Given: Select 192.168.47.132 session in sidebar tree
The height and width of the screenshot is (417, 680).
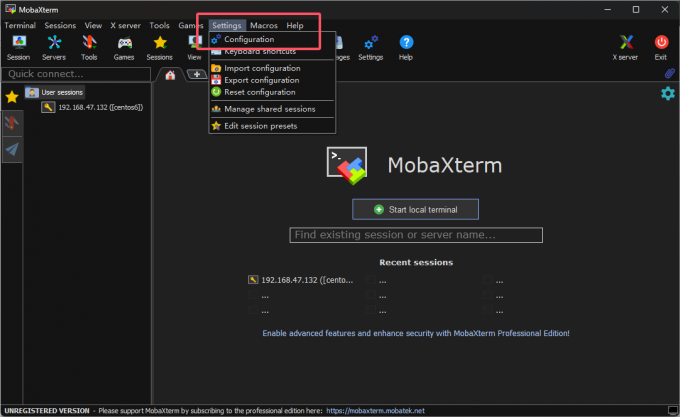Looking at the screenshot, I should (92, 107).
